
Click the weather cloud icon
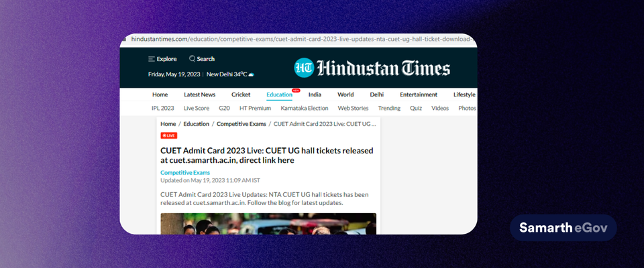252,74
